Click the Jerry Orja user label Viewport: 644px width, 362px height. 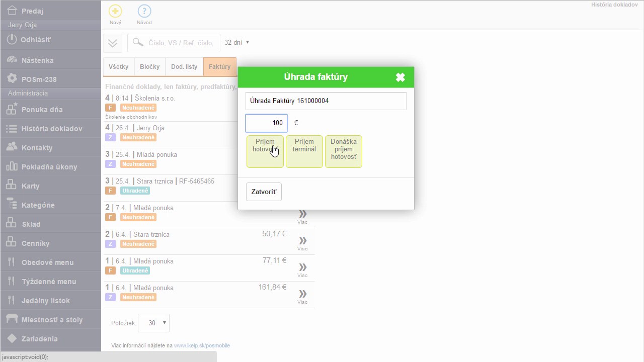point(22,25)
